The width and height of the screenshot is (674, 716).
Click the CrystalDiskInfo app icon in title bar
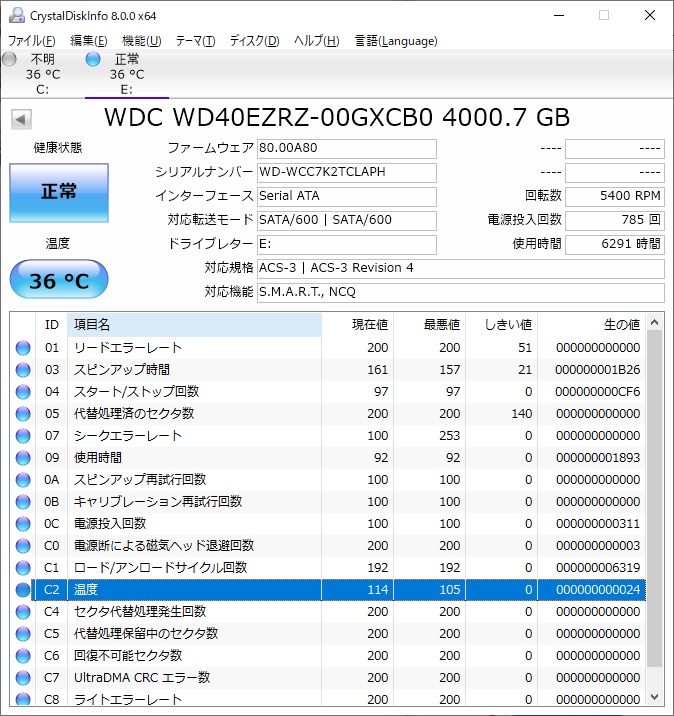click(x=17, y=16)
